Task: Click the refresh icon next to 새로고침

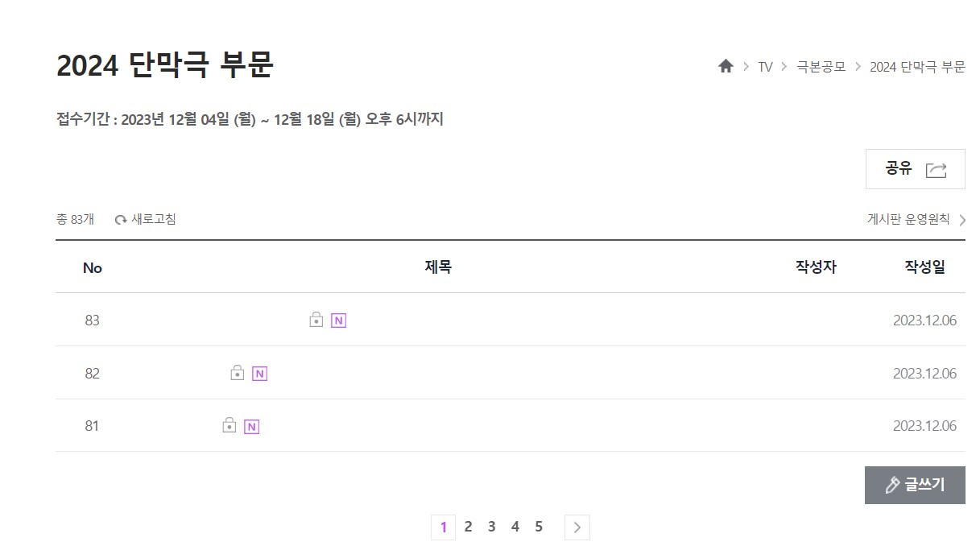Action: (121, 220)
